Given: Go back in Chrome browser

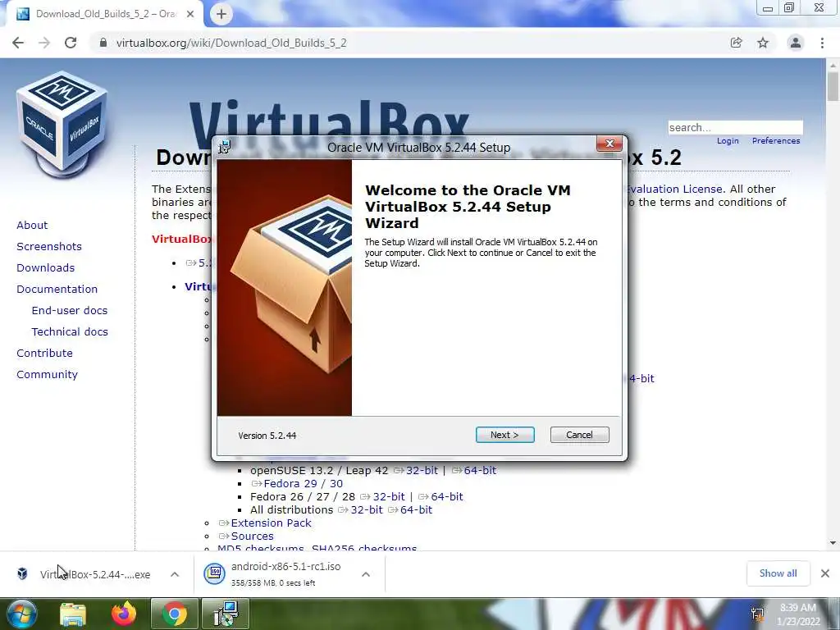Looking at the screenshot, I should click(x=18, y=43).
